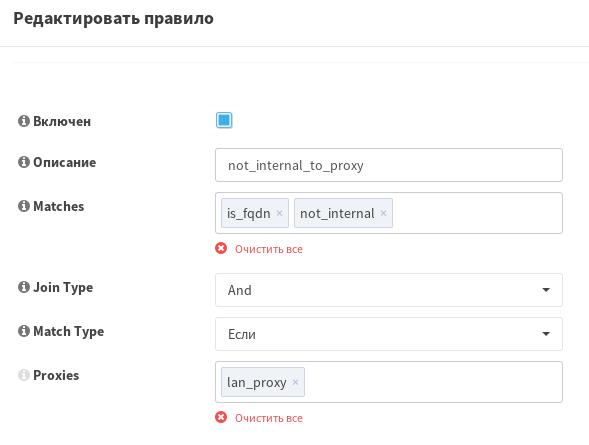Click Очистить все link under Matches

click(x=269, y=249)
